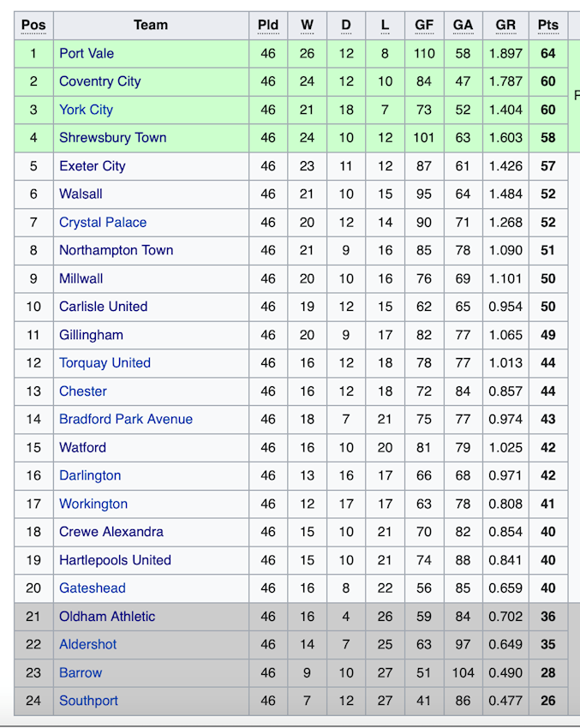Open the Coventry City team link
This screenshot has width=580, height=728.
(100, 81)
